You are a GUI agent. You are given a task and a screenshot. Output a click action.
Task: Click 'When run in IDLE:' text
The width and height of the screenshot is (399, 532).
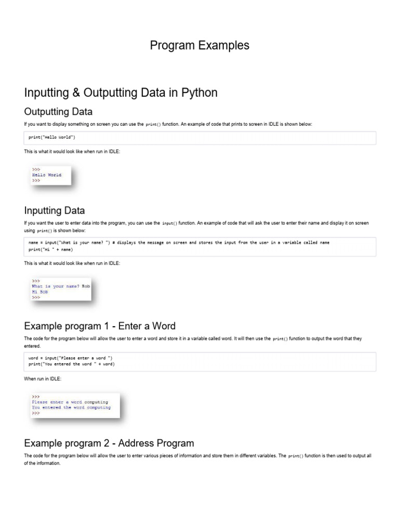point(43,379)
